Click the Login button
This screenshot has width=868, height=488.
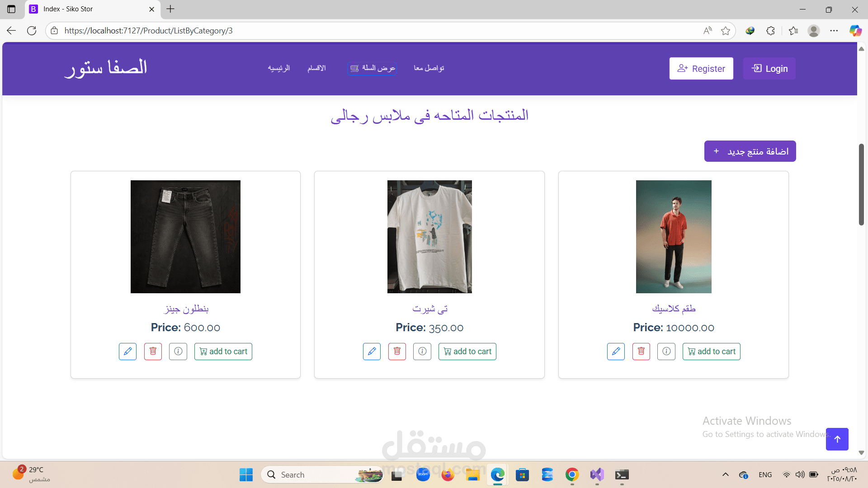coord(769,69)
